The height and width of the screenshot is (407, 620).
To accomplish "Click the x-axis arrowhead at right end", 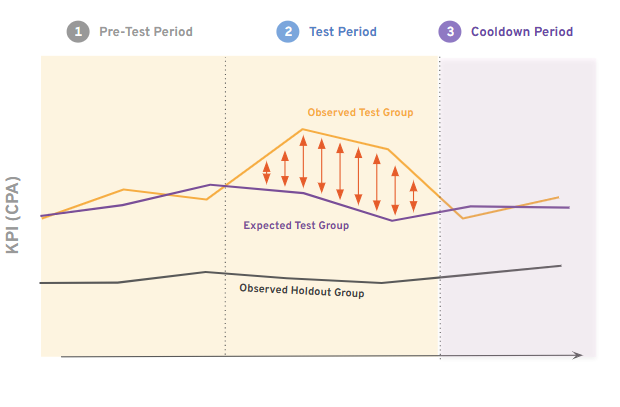I will click(x=578, y=354).
